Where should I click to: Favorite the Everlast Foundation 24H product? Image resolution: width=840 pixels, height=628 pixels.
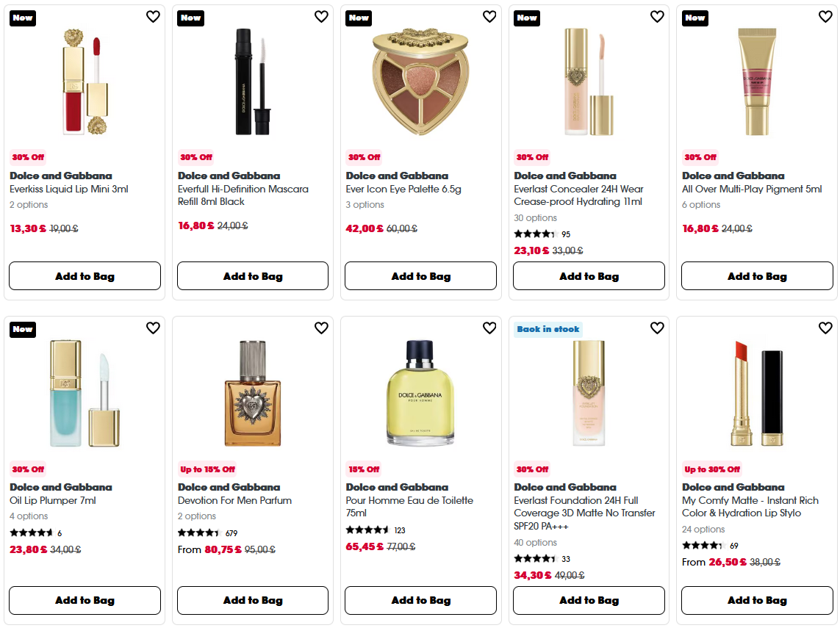(x=657, y=328)
